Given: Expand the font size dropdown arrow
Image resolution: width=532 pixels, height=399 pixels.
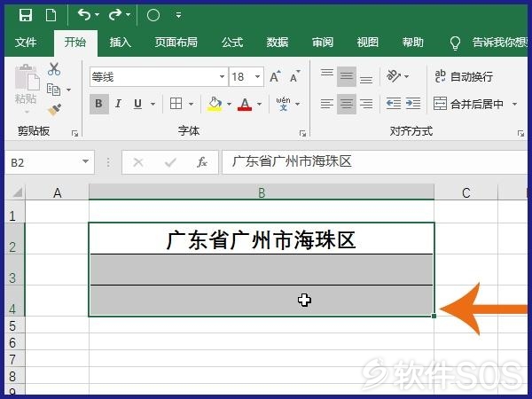Looking at the screenshot, I should 258,76.
